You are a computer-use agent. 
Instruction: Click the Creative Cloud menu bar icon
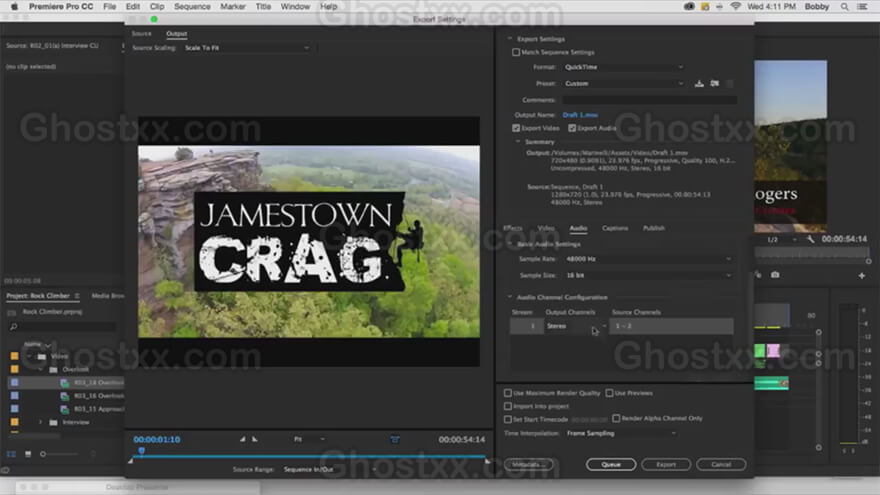689,7
